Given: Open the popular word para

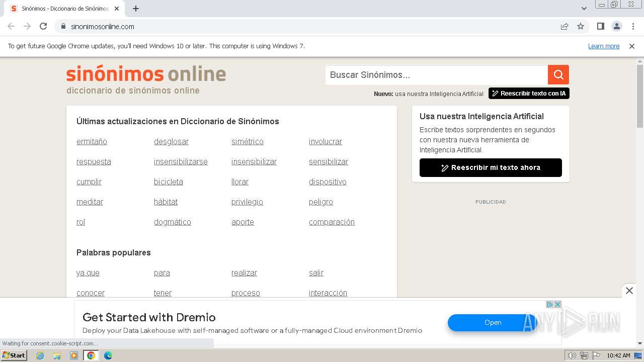Looking at the screenshot, I should [x=162, y=273].
